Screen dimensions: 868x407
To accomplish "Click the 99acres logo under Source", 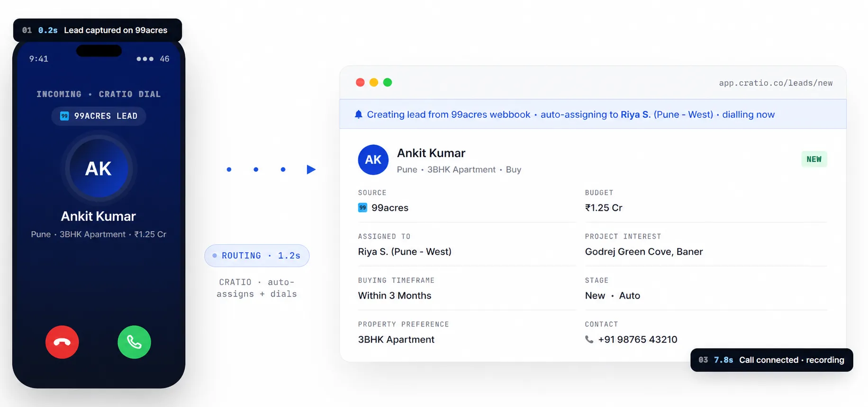I will [362, 207].
